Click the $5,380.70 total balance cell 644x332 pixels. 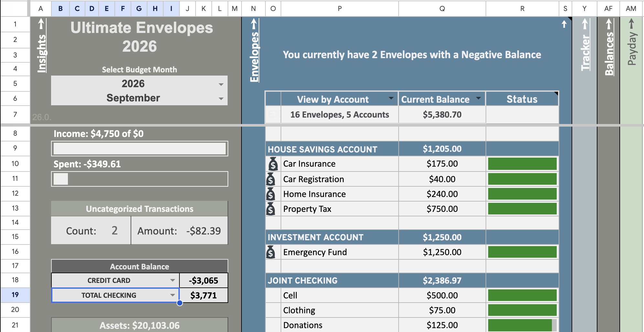click(x=442, y=115)
